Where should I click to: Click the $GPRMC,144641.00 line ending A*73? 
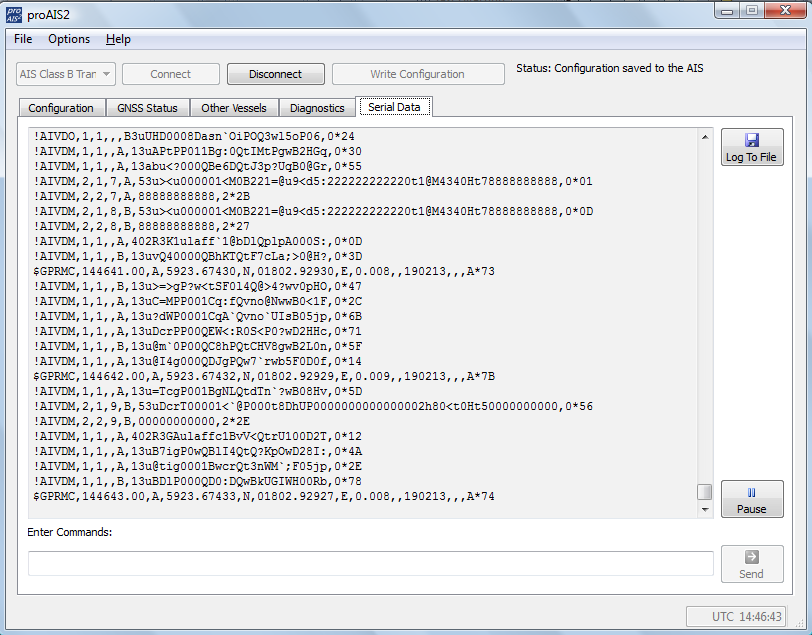(x=264, y=271)
